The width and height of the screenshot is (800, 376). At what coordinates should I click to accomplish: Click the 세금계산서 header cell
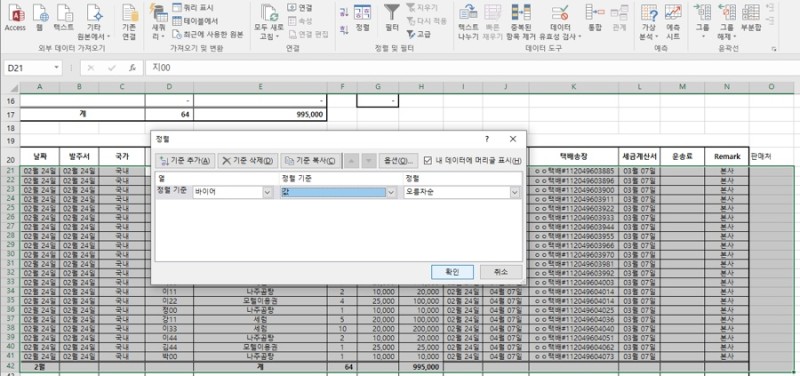point(639,157)
